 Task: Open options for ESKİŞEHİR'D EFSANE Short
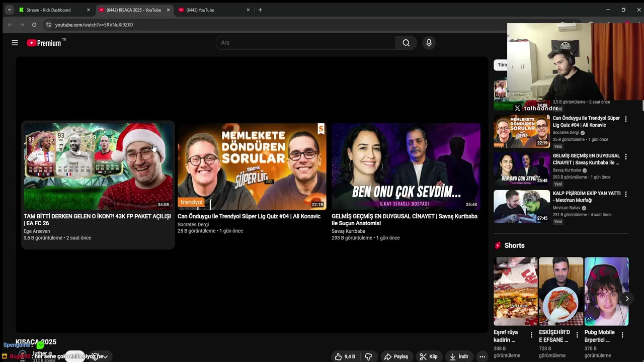[577, 335]
